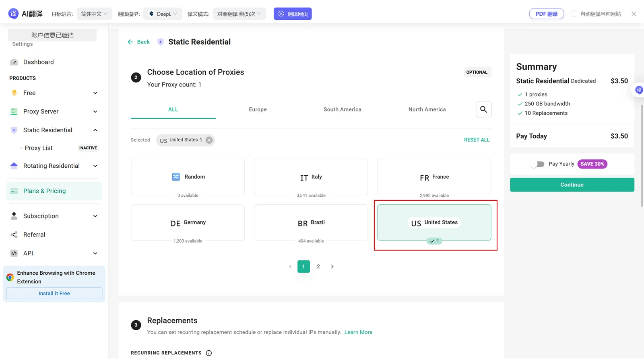Image resolution: width=644 pixels, height=362 pixels.
Task: Select the Italy location card
Action: click(x=311, y=177)
